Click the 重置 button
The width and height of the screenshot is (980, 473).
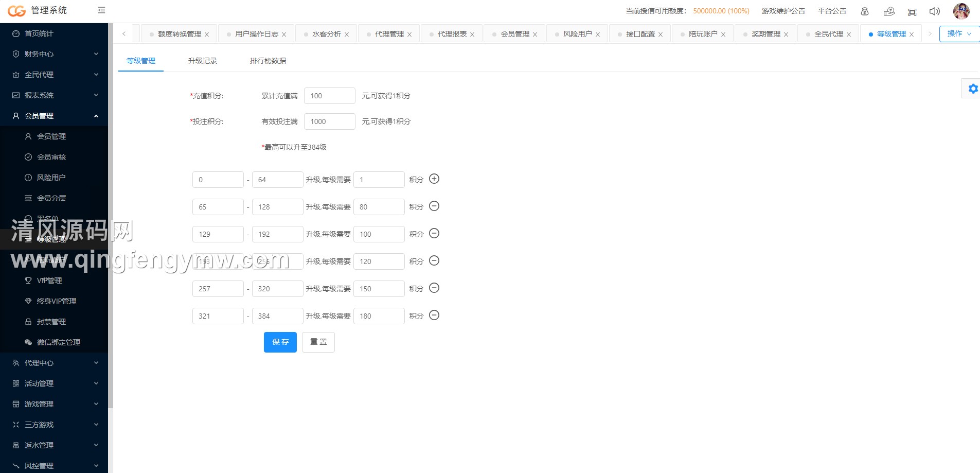(x=318, y=342)
